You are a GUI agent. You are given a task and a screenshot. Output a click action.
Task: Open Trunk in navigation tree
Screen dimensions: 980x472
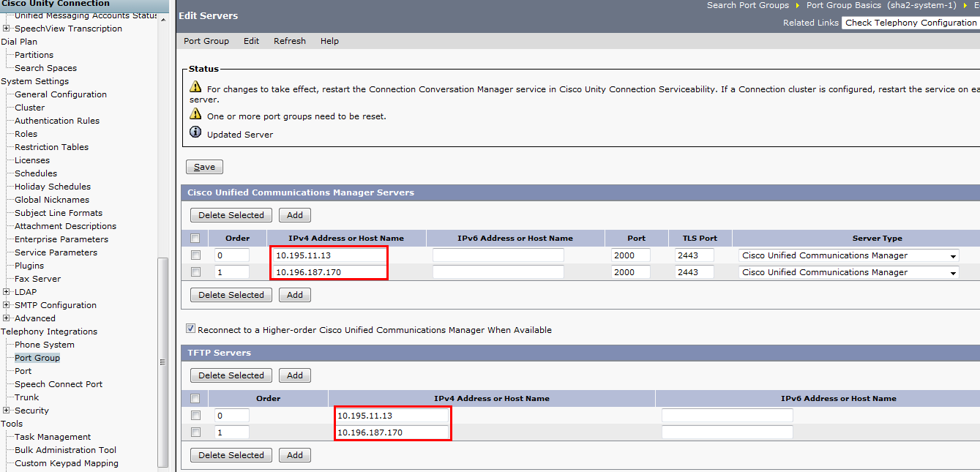[x=26, y=397]
